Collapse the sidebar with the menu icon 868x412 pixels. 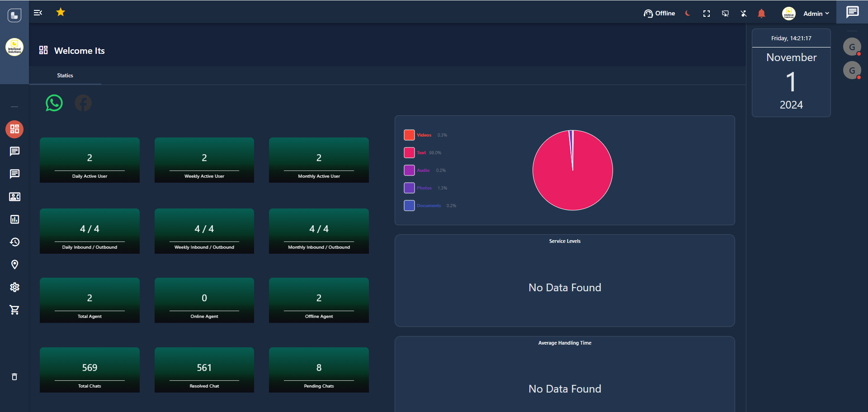pos(38,13)
